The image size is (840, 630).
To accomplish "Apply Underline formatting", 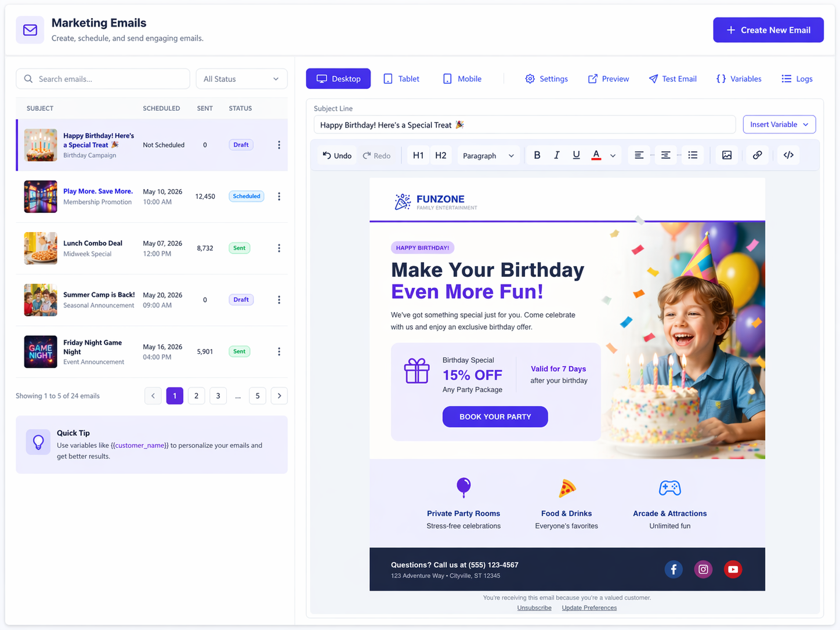I will tap(576, 155).
